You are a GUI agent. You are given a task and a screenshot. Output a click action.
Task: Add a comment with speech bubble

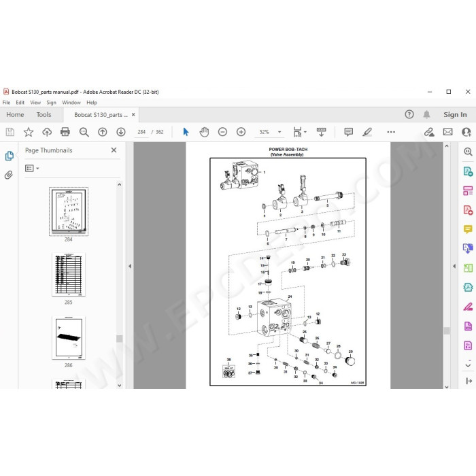point(348,132)
